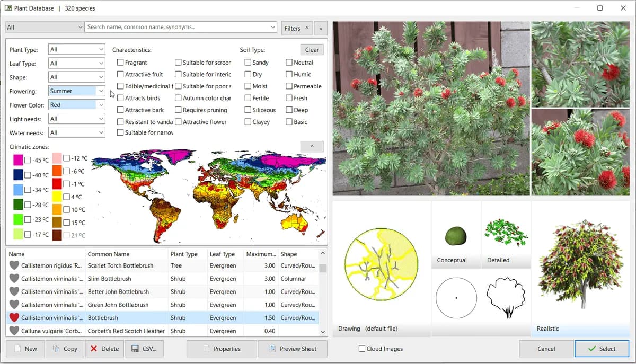636x364 pixels.
Task: Click the Copy button
Action: coord(65,349)
